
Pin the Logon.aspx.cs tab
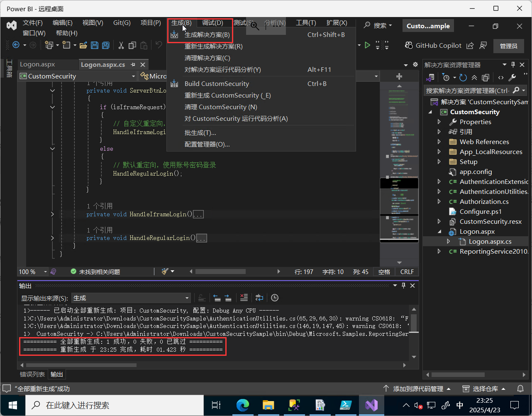click(133, 65)
